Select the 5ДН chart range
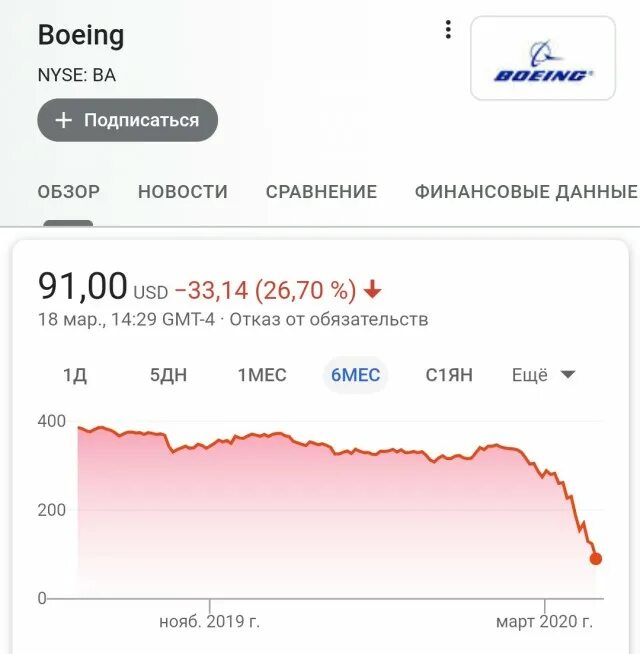Viewport: 640px width, 654px height. point(169,375)
